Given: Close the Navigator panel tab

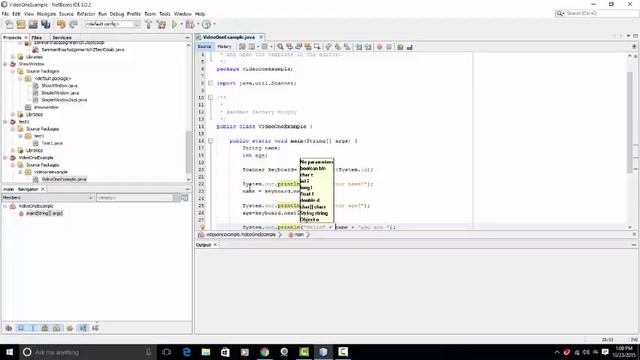Looking at the screenshot, I should tap(42, 189).
